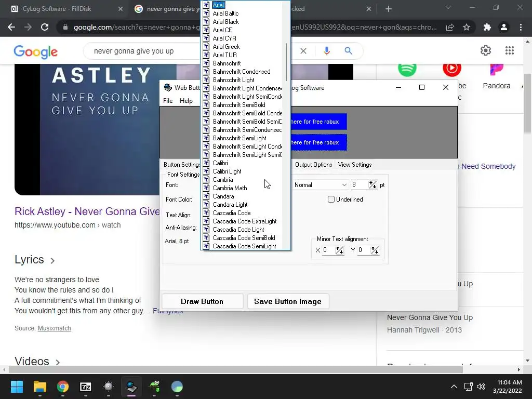
Task: Open Chrome three-dot menu
Action: click(521, 27)
